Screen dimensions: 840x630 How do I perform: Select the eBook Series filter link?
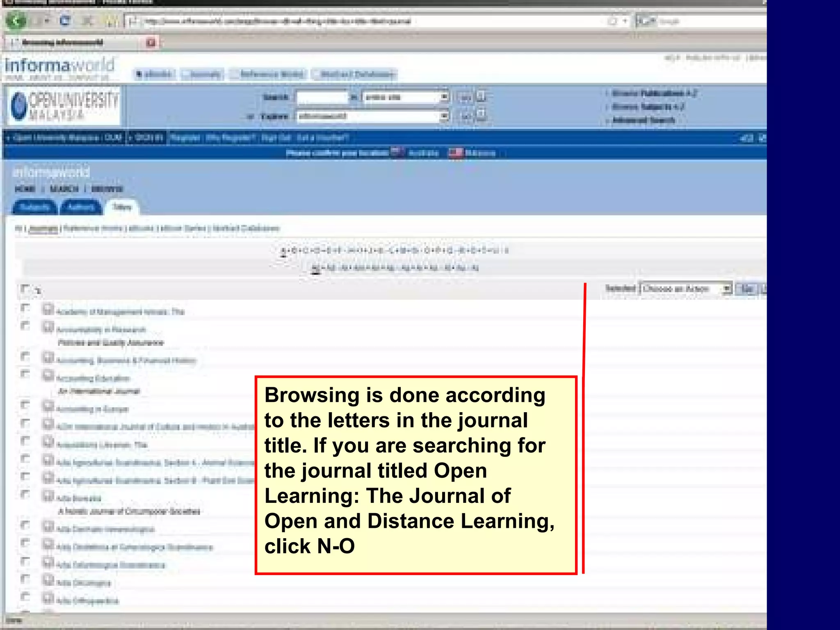coord(183,228)
